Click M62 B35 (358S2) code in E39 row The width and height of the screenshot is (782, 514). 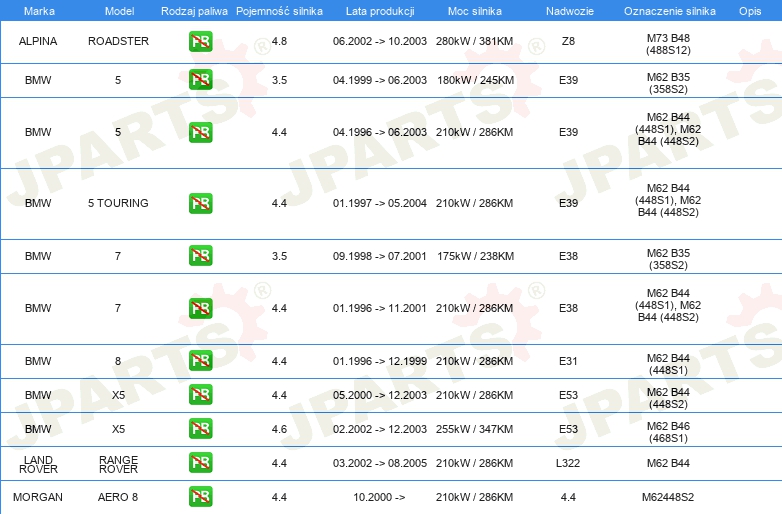coord(668,83)
